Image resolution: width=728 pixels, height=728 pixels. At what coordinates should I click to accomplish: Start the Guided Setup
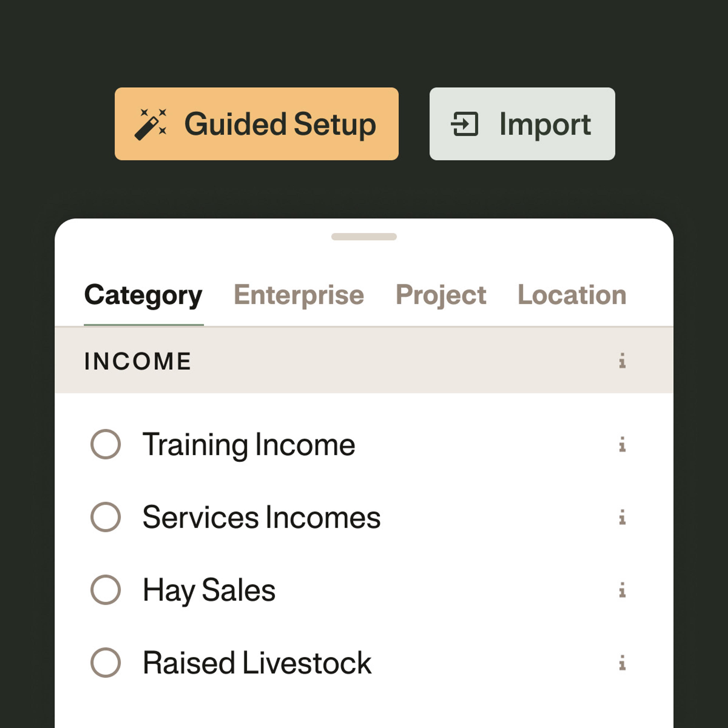click(257, 124)
